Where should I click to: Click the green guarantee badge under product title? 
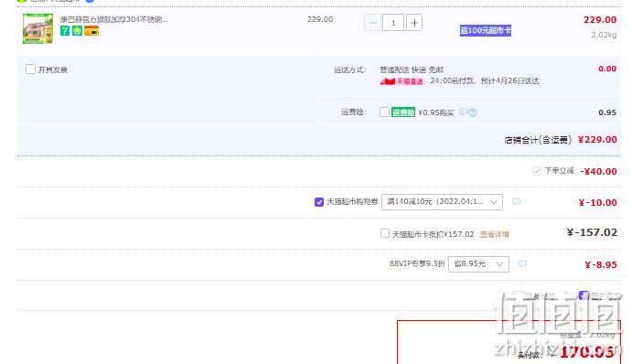(77, 30)
